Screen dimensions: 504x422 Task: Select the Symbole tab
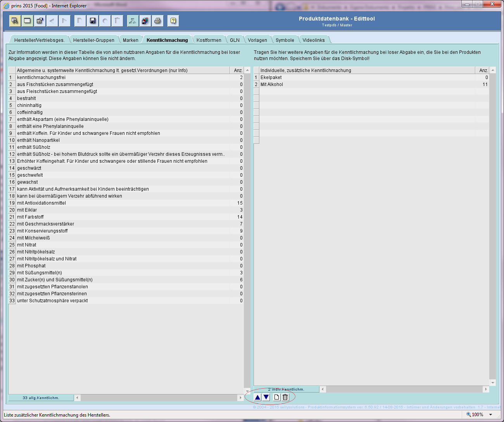pos(285,40)
